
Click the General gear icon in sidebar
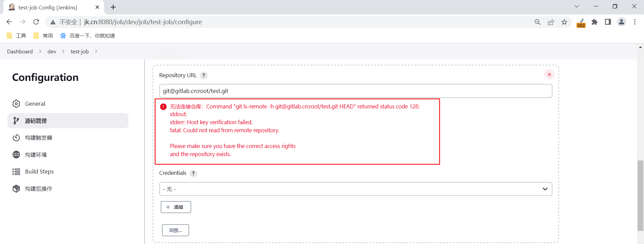pos(16,104)
